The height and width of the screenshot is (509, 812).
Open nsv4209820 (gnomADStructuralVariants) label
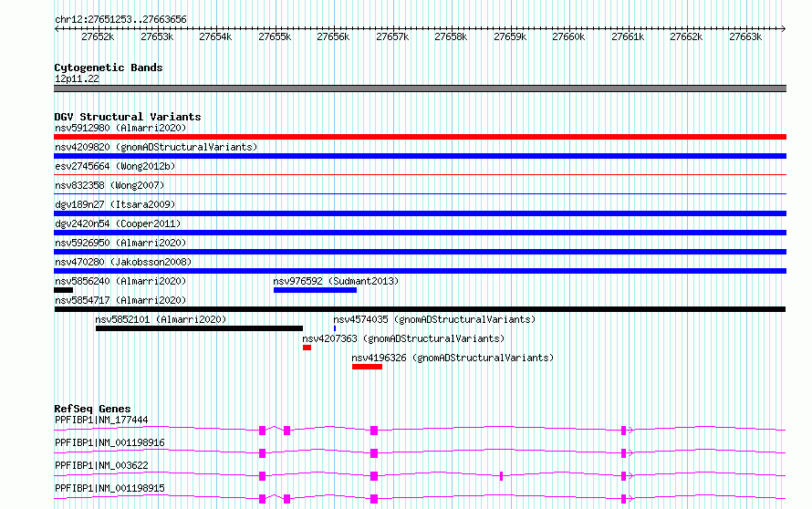click(x=156, y=147)
